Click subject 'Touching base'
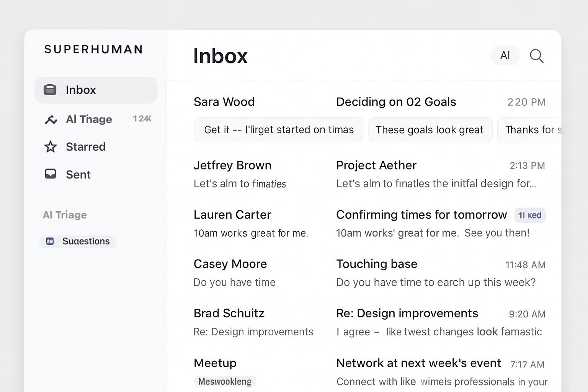 [377, 264]
